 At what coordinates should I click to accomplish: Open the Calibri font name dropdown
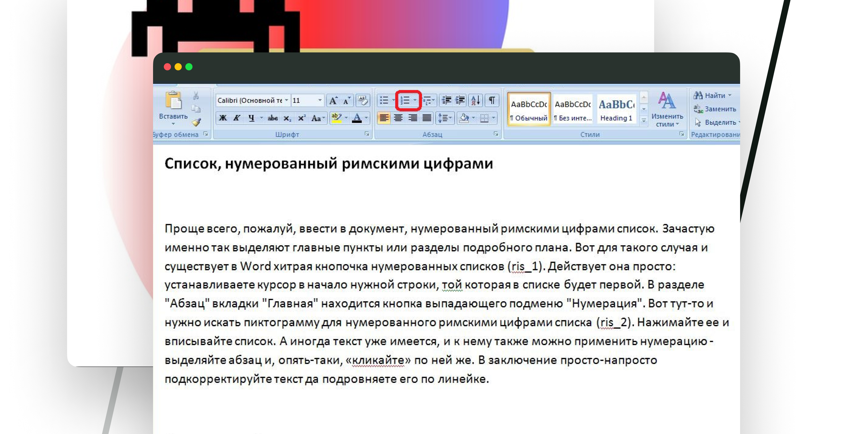[x=286, y=100]
